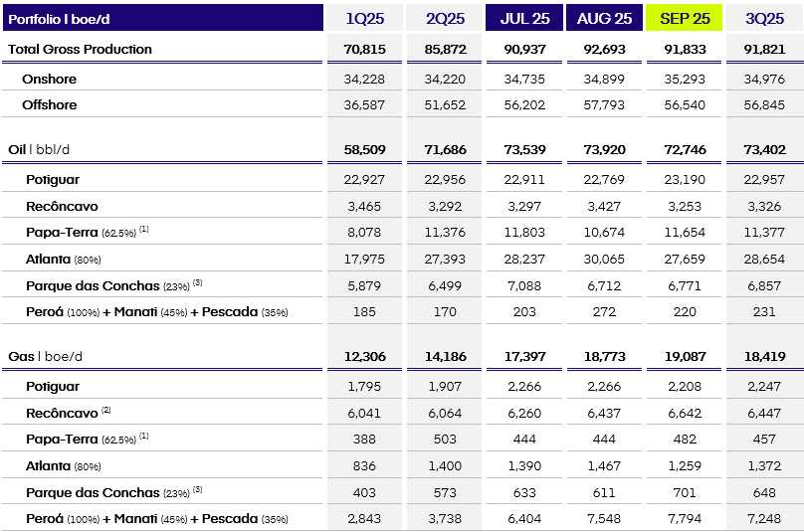Screen dimensions: 804x532
Task: Select the Gas boe/d section heading
Action: tap(46, 356)
